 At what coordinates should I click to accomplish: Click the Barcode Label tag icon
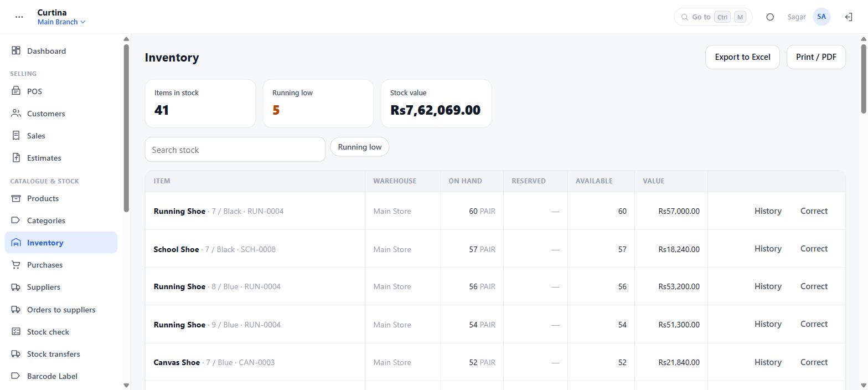pos(16,376)
